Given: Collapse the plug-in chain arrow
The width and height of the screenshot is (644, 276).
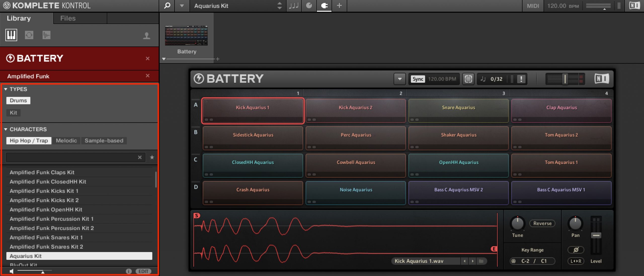Looking at the screenshot, I should click(164, 59).
